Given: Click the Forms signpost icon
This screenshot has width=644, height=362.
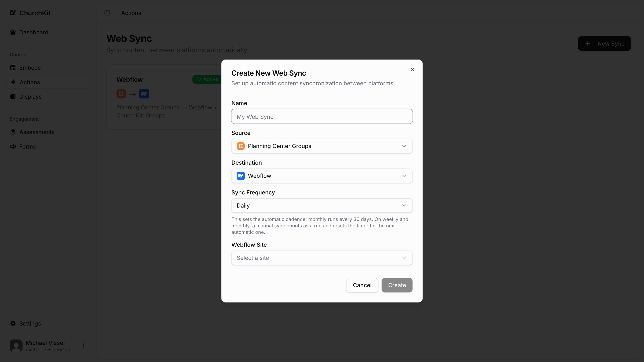Looking at the screenshot, I should tap(13, 146).
